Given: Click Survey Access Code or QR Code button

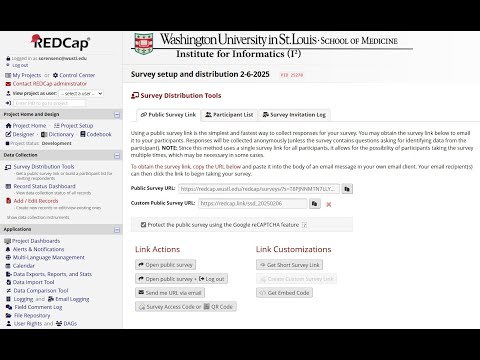Looking at the screenshot, I should coord(186,307).
